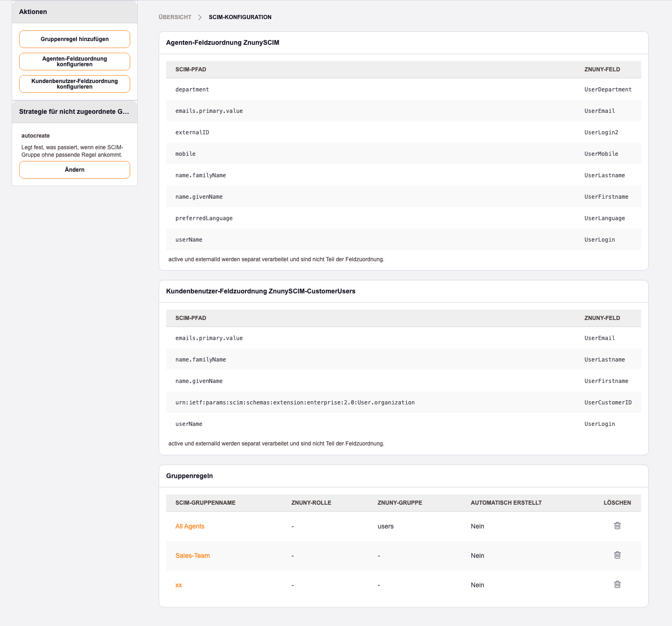This screenshot has width=672, height=626.
Task: Click Automatisch erstellt column header
Action: (x=506, y=503)
